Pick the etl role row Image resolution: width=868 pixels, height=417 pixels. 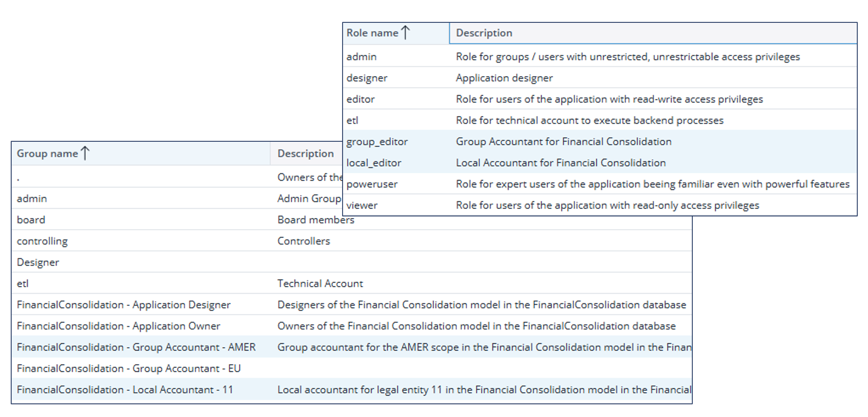[x=600, y=120]
